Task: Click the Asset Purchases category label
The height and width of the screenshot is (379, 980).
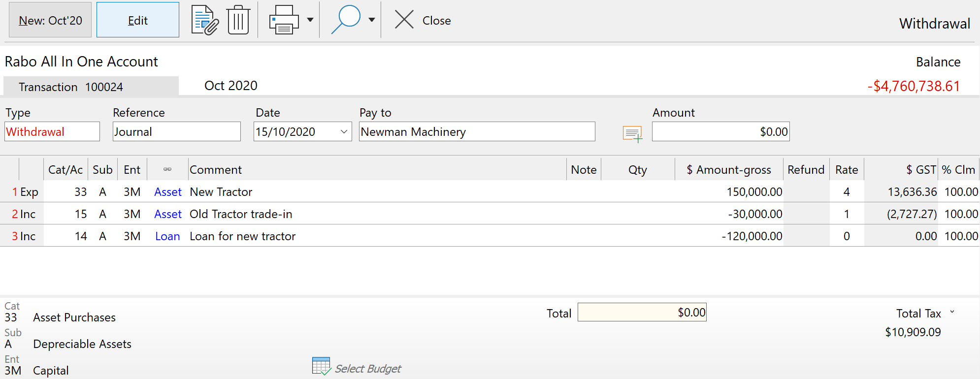Action: (x=74, y=317)
